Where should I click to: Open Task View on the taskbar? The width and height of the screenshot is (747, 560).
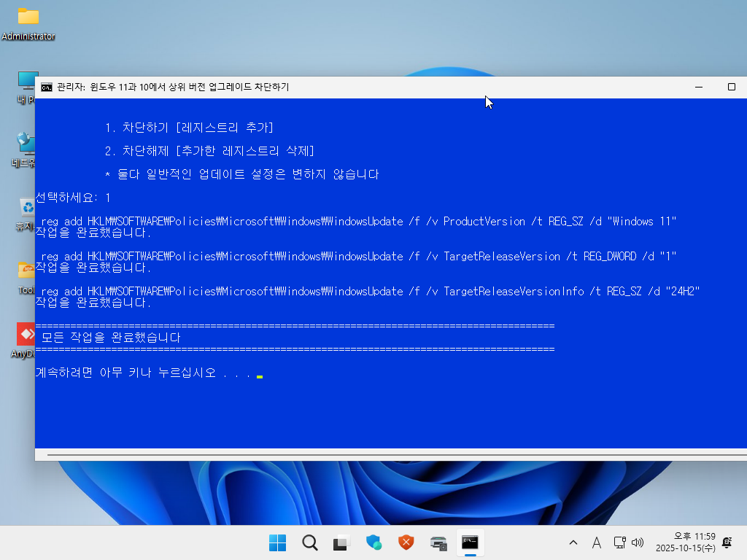[341, 542]
